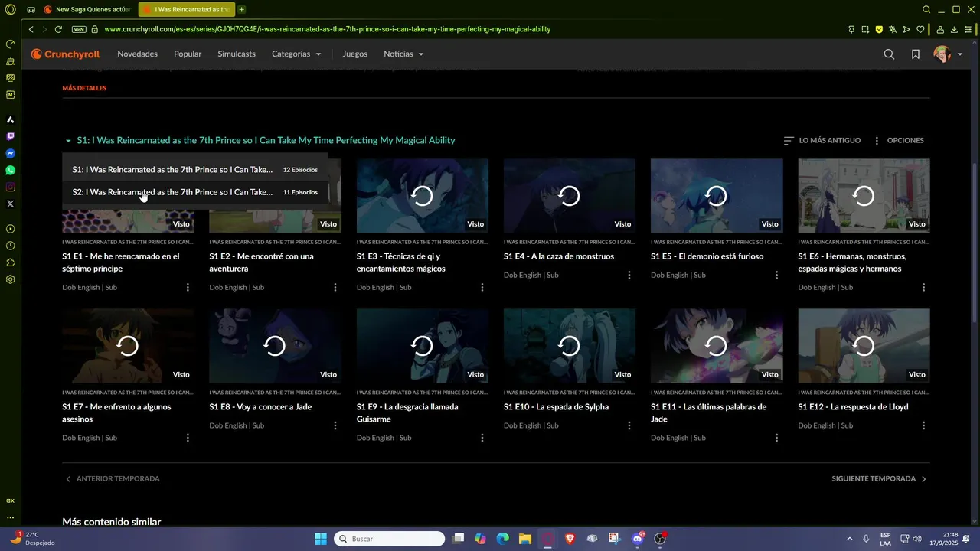980x551 pixels.
Task: Expand the Categorías dropdown
Action: click(x=296, y=54)
